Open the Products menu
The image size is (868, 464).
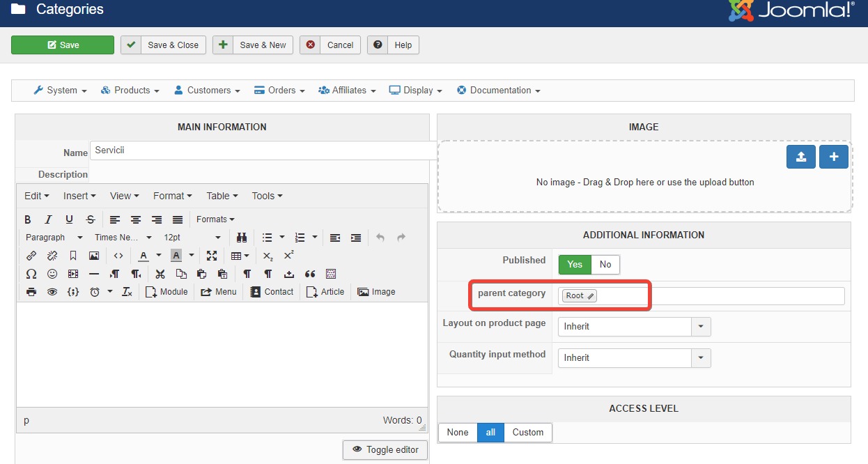(130, 91)
